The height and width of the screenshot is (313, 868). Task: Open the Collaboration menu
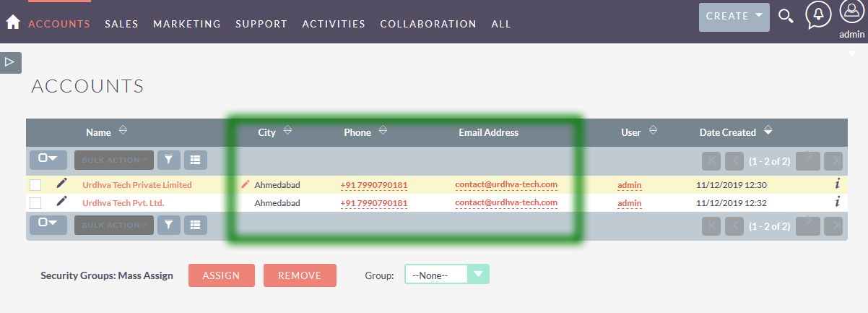tap(428, 24)
